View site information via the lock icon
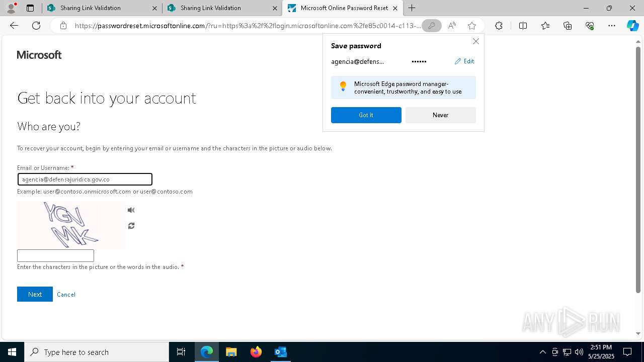Viewport: 644px width, 362px height. pos(63,26)
